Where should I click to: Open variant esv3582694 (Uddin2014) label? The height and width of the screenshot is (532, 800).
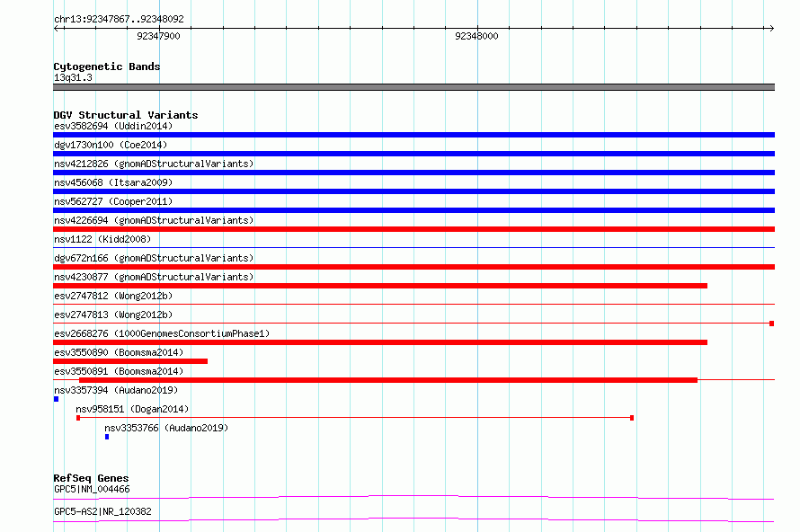[x=113, y=126]
